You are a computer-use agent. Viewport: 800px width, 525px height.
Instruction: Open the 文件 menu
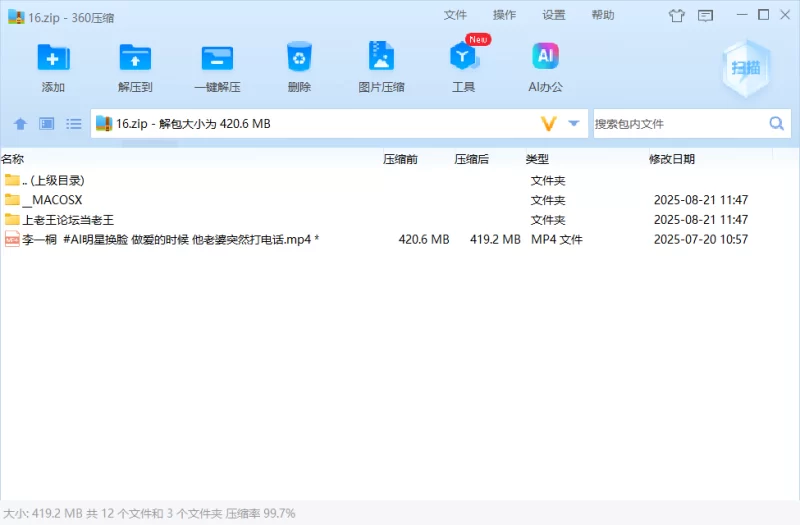point(455,15)
